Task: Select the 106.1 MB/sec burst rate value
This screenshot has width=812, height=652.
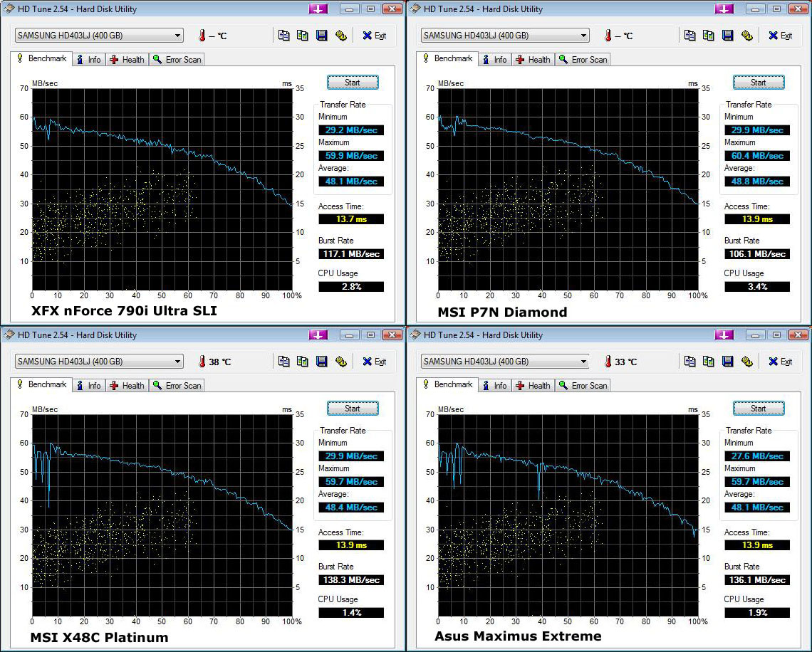Action: tap(757, 254)
